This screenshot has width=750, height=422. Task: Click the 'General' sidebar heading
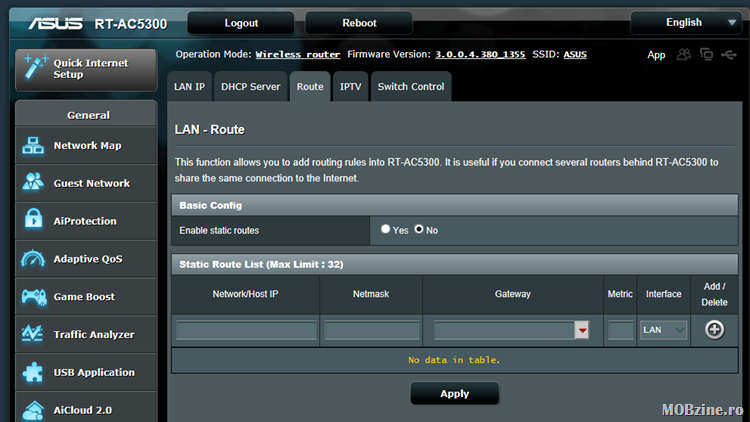[x=88, y=115]
